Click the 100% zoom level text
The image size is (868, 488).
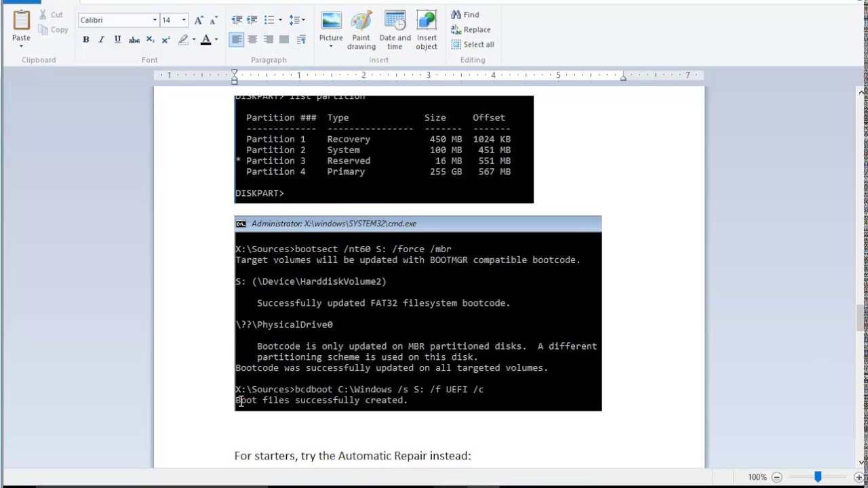[757, 477]
